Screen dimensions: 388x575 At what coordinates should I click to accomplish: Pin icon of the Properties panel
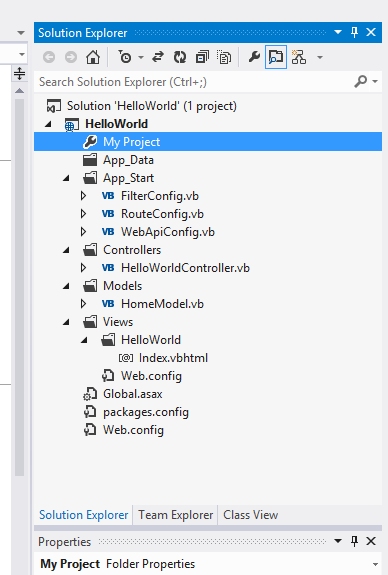tap(354, 541)
